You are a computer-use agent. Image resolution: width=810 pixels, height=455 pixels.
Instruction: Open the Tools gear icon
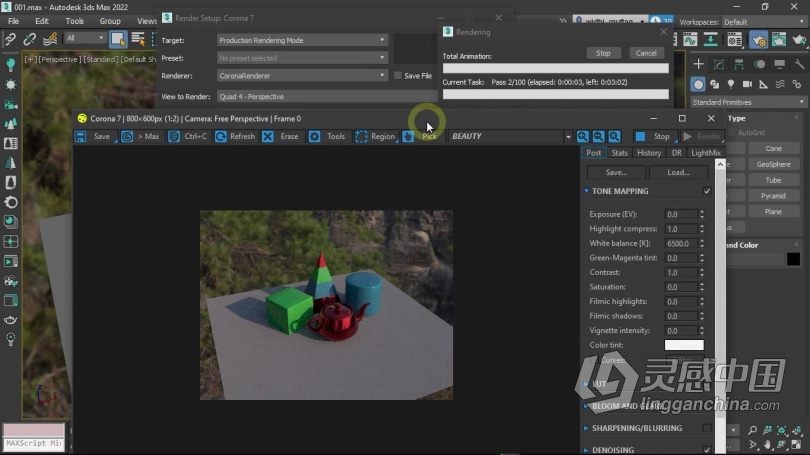315,136
